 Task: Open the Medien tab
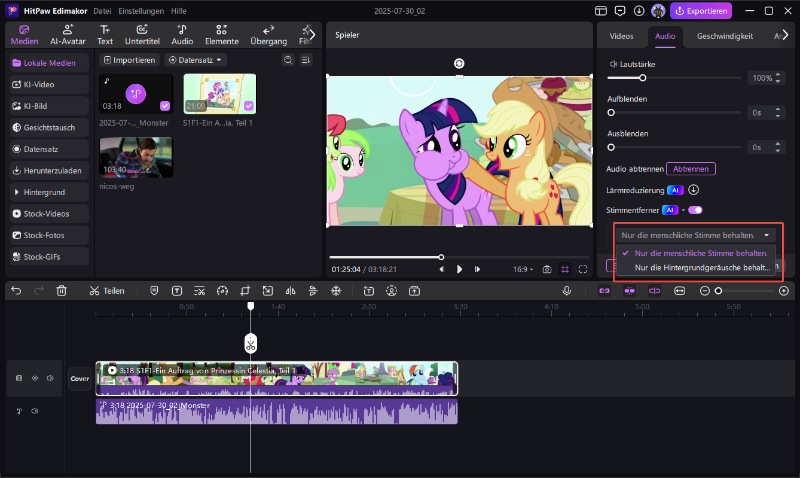point(24,35)
